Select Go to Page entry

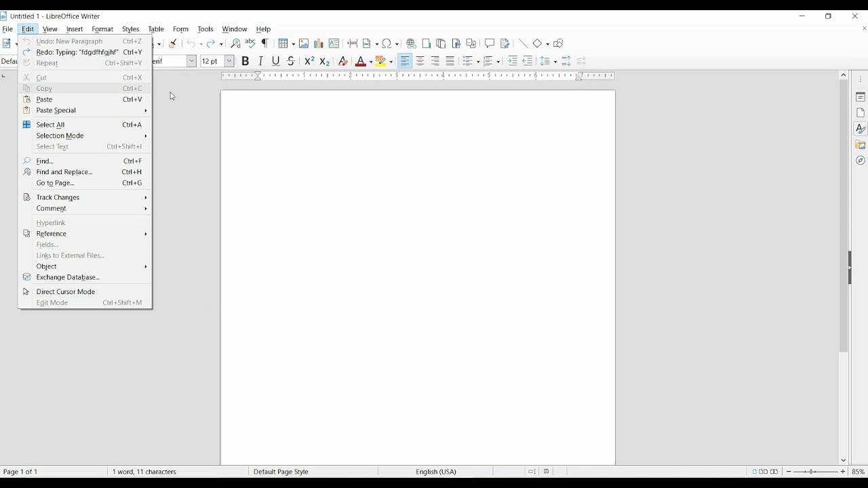click(85, 183)
